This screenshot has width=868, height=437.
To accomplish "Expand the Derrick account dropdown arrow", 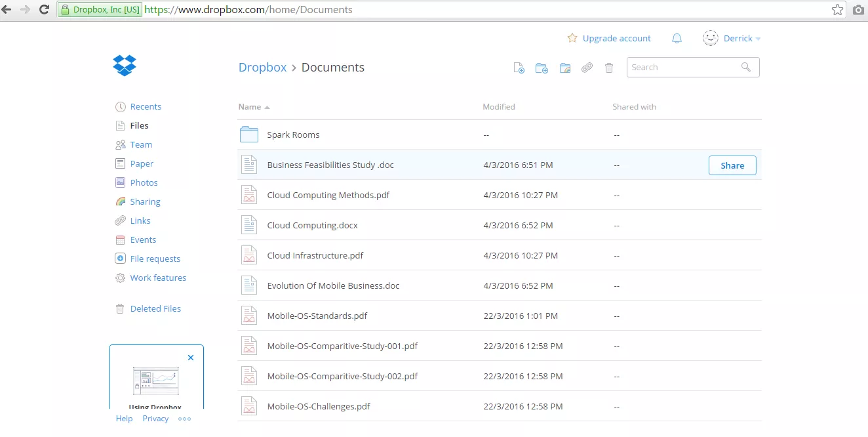I will tap(759, 39).
